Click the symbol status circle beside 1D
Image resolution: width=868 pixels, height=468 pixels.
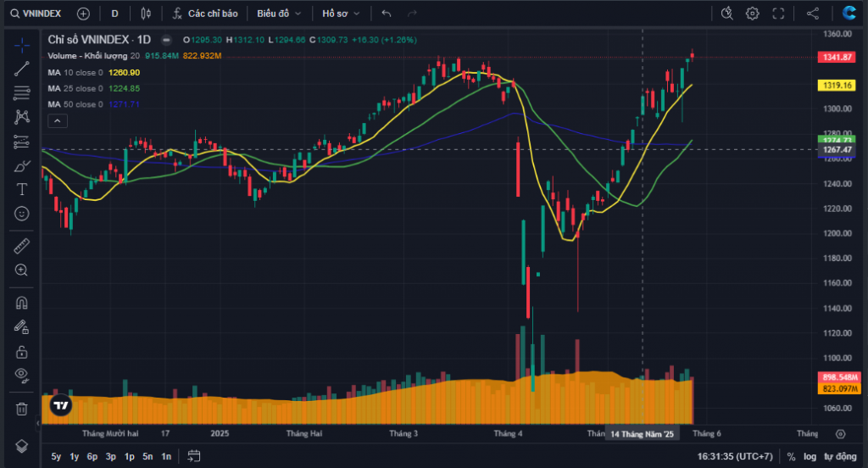pyautogui.click(x=166, y=40)
